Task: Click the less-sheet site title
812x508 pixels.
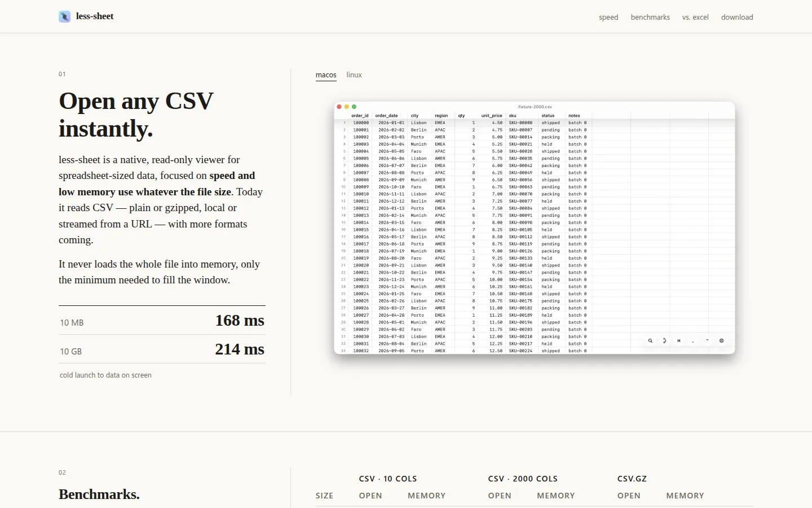Action: click(95, 16)
